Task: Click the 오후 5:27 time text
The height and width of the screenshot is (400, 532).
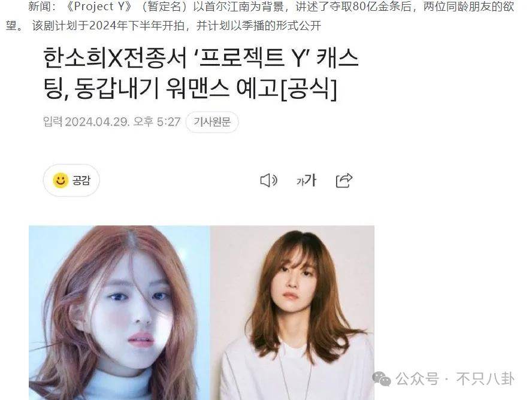Action: point(157,122)
